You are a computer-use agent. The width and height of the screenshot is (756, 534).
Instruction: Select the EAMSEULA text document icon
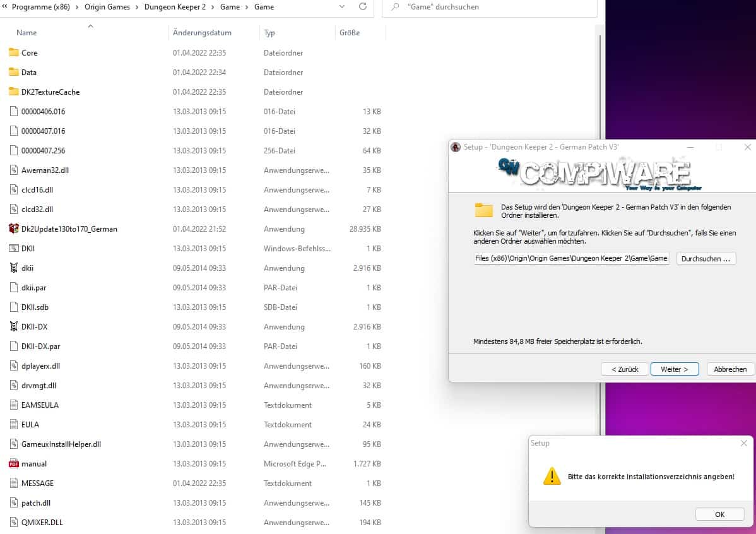pos(13,405)
